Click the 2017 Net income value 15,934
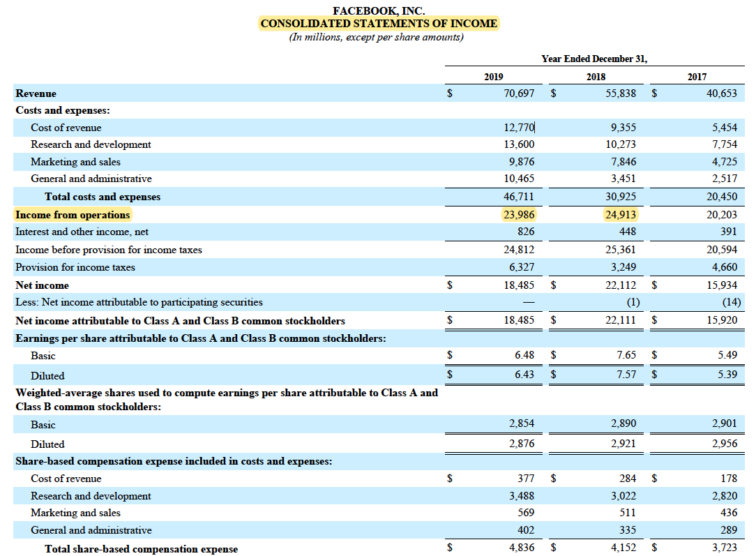This screenshot has height=556, width=756. tap(722, 285)
